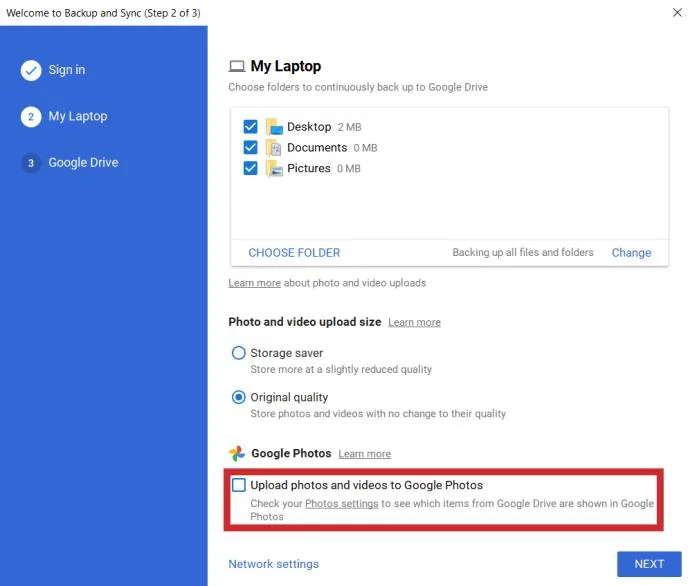Click 'Store more at a slightly reduced quality' text
This screenshot has height=586, width=690.
(x=341, y=370)
